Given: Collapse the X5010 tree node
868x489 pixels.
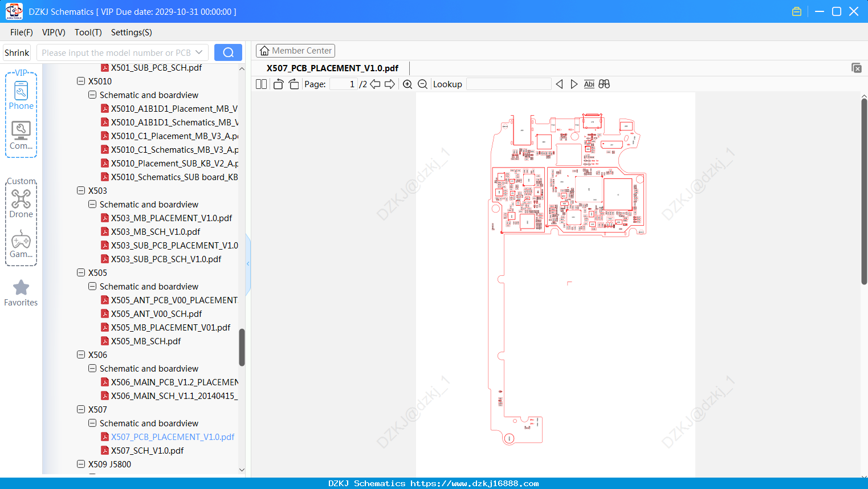Looking at the screenshot, I should click(81, 81).
